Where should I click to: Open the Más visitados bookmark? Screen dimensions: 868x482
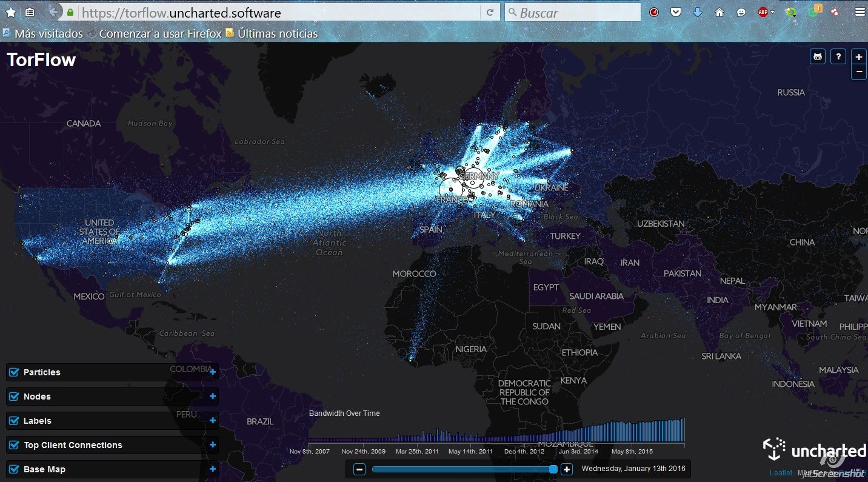coord(43,33)
